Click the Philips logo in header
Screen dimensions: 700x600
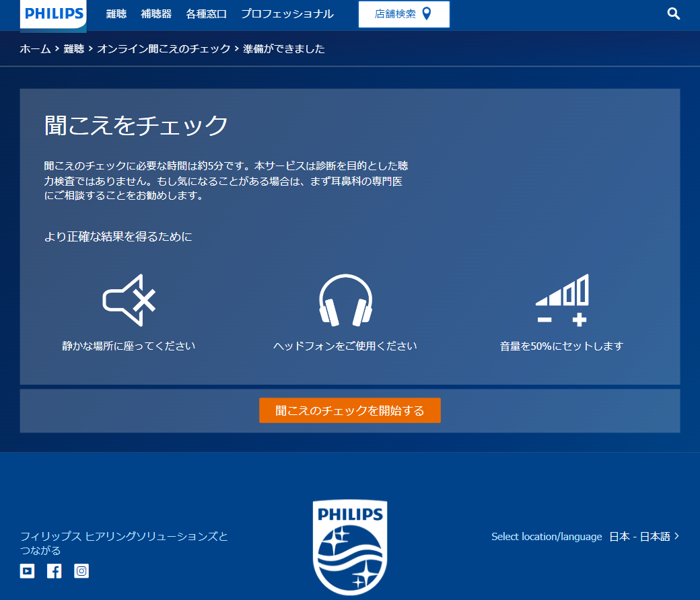click(x=53, y=15)
